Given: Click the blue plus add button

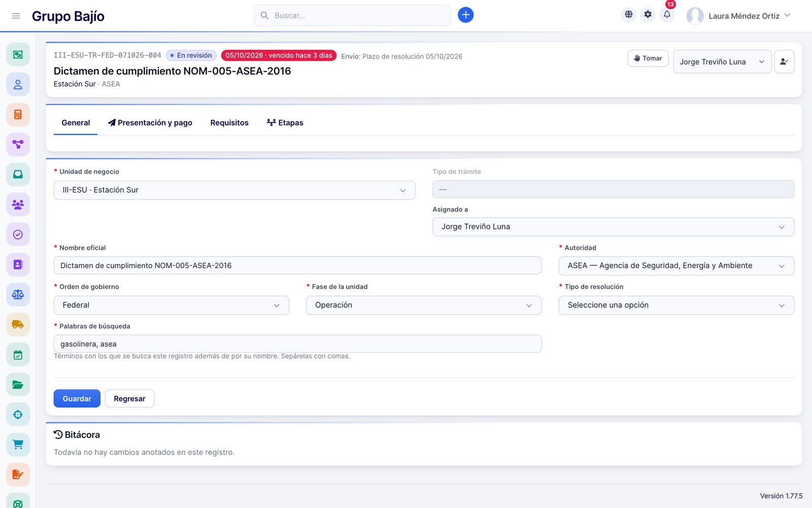Looking at the screenshot, I should (x=465, y=15).
